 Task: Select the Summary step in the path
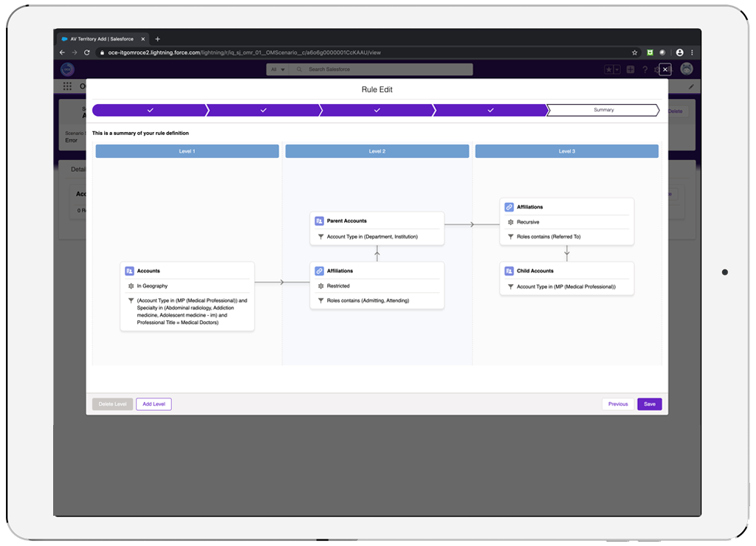[603, 110]
